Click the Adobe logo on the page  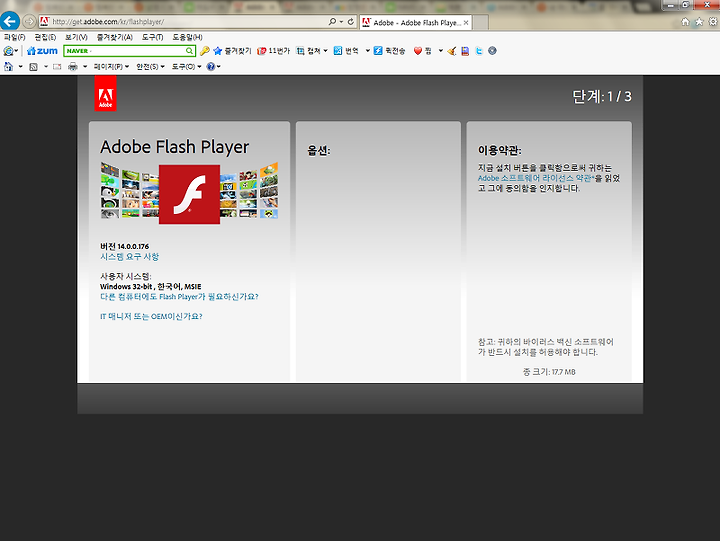click(x=106, y=94)
